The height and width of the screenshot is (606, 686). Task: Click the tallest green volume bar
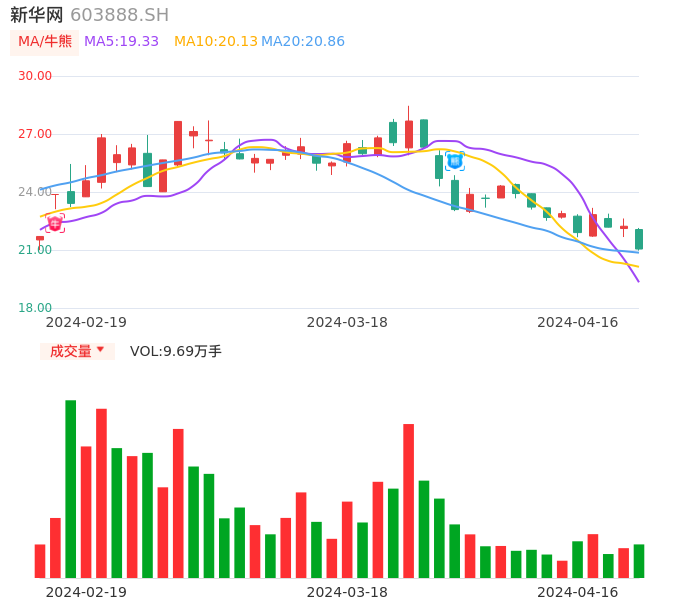pos(71,488)
